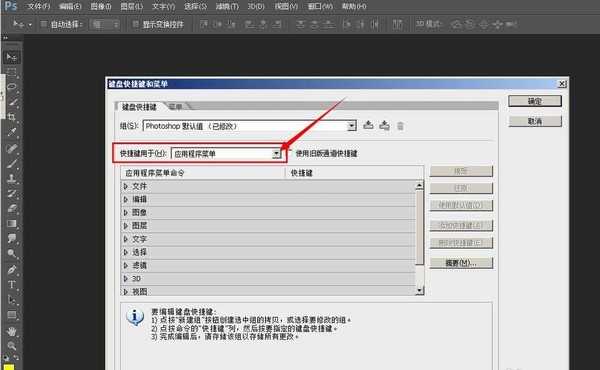Expand the 视图 row in command list
This screenshot has height=370, width=600.
(126, 292)
